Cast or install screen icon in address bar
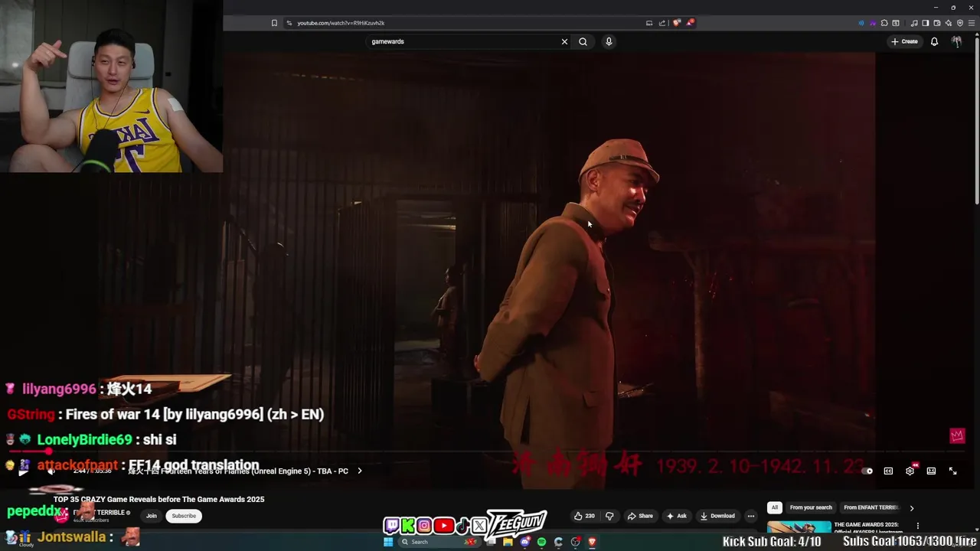Image resolution: width=980 pixels, height=551 pixels. 649,23
